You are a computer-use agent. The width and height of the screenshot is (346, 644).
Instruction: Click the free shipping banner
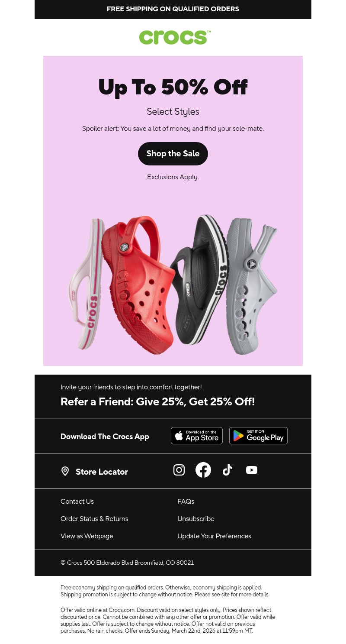coord(173,9)
